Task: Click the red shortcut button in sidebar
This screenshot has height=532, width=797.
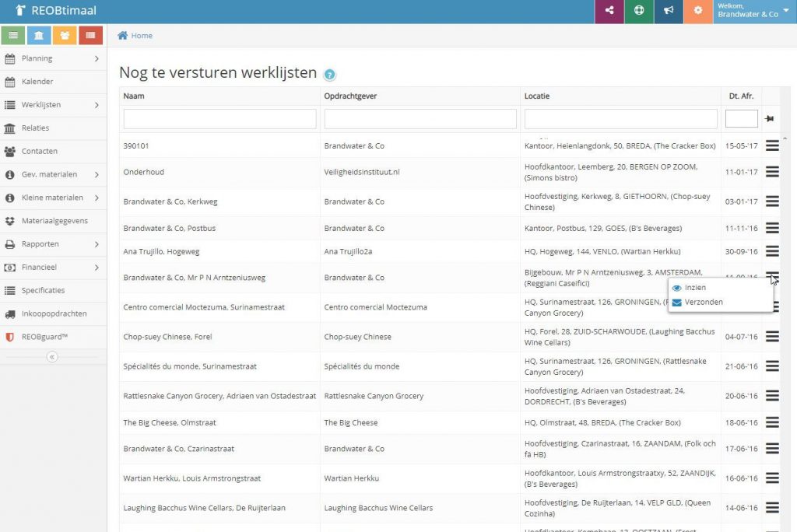Action: point(91,36)
